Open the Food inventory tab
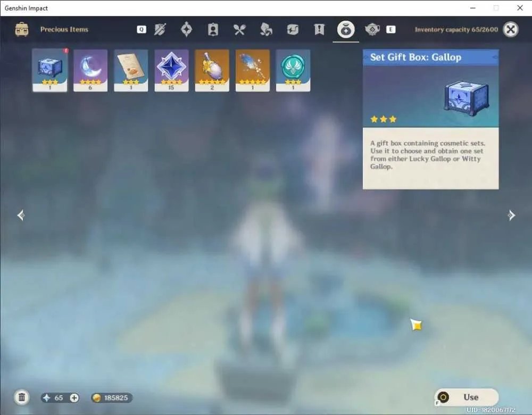532x415 pixels. 239,29
